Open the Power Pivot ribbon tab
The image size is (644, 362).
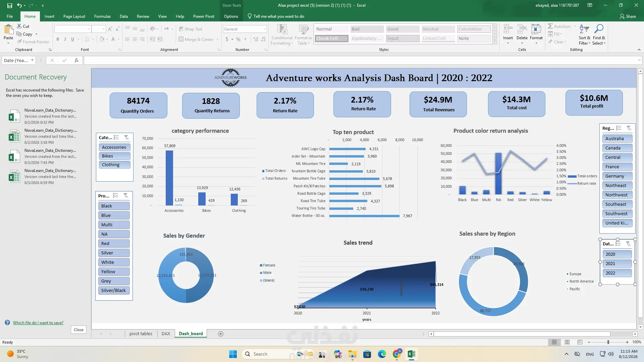pos(204,16)
